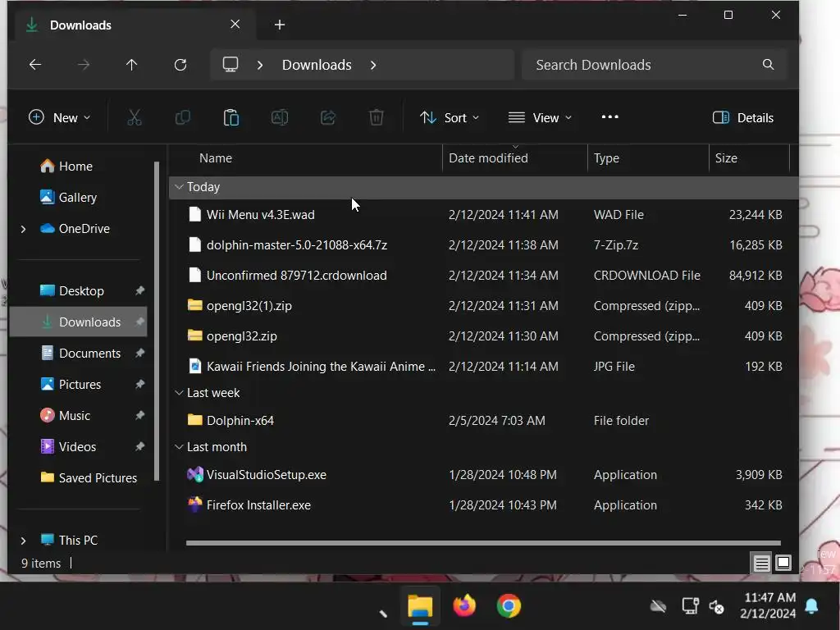Open Home in the navigation pane
Viewport: 840px width, 630px height.
click(66, 166)
